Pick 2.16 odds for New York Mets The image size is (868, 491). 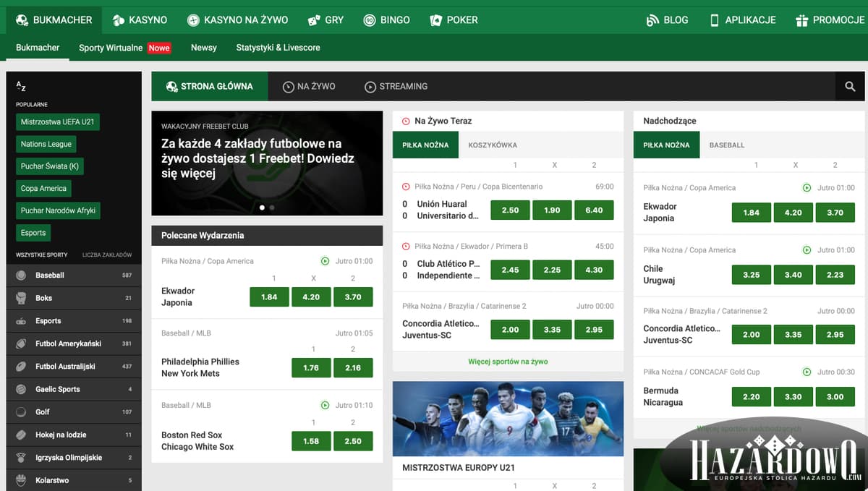[x=353, y=368]
